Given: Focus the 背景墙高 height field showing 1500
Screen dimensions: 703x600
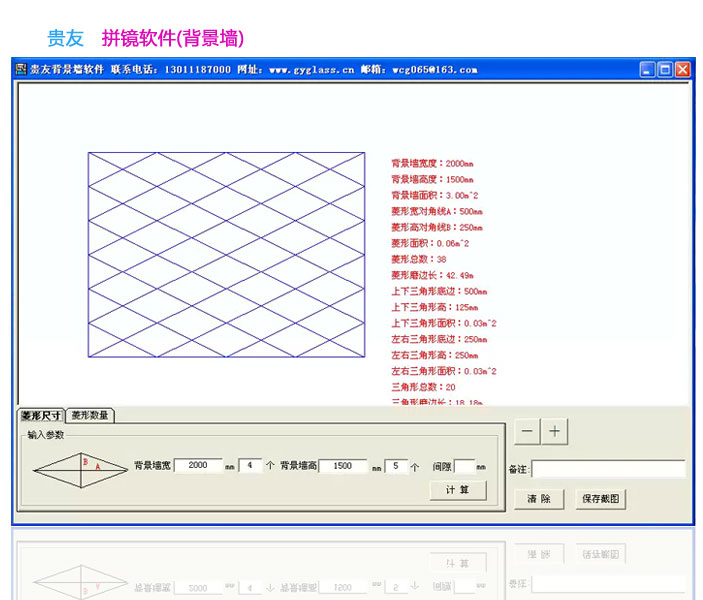Looking at the screenshot, I should [x=343, y=466].
